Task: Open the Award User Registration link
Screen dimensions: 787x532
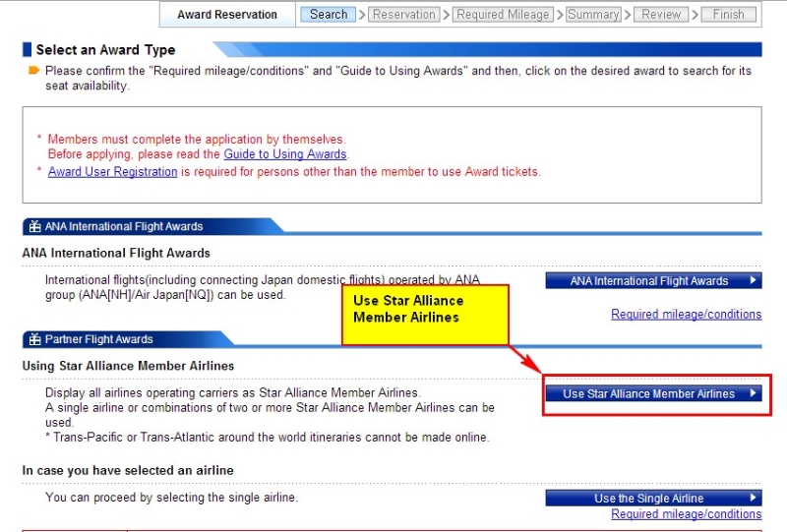Action: [x=113, y=172]
